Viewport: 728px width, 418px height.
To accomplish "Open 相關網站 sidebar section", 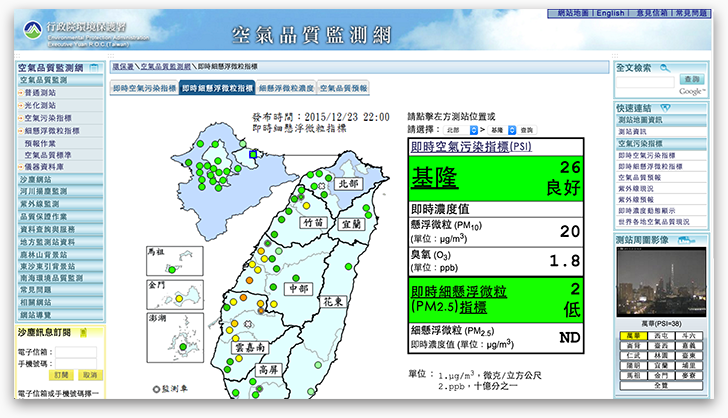I will (x=61, y=302).
